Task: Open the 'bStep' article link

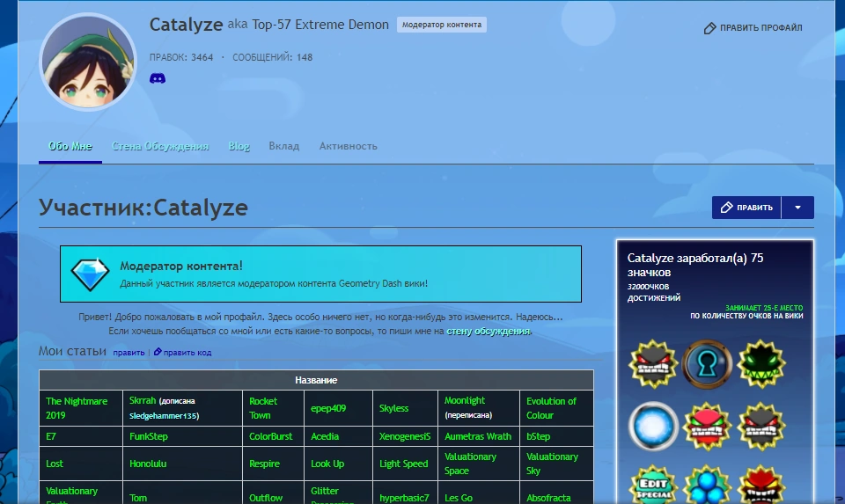Action: pyautogui.click(x=538, y=436)
